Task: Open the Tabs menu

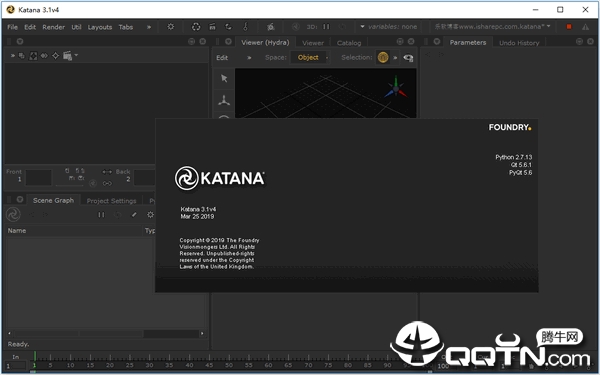Action: (126, 27)
